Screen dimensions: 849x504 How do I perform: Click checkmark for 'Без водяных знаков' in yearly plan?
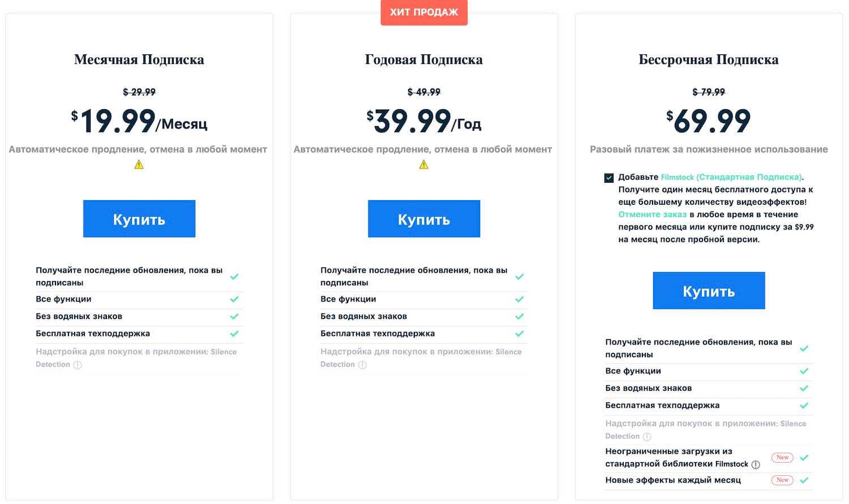519,316
